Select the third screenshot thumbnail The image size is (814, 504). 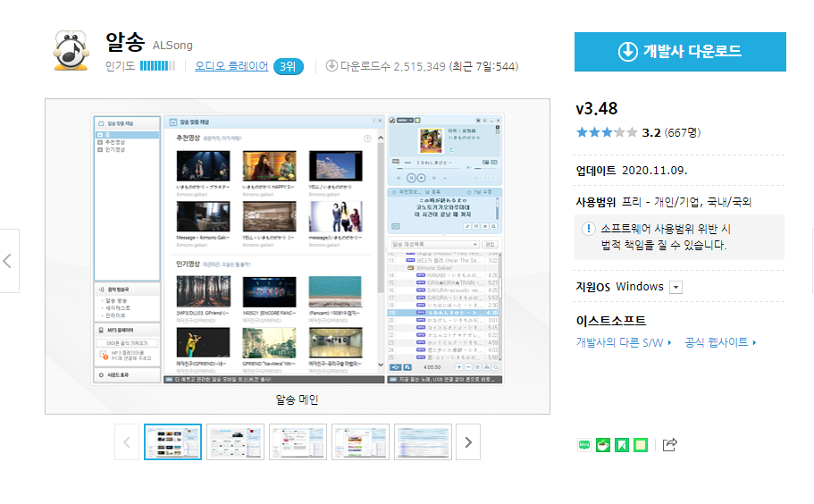(298, 442)
